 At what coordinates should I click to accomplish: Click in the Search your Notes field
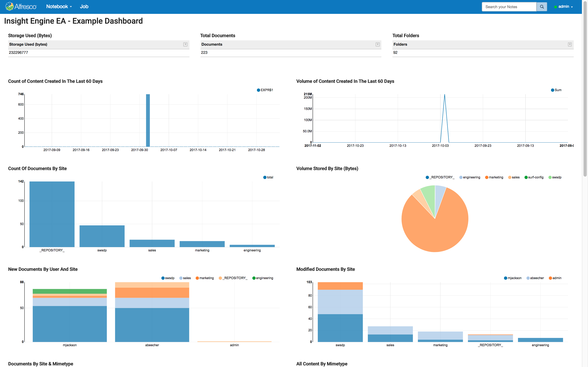(x=509, y=7)
